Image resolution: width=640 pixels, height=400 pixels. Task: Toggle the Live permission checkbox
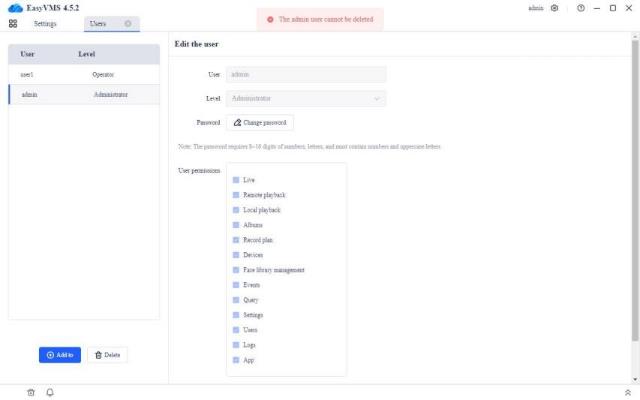tap(236, 180)
